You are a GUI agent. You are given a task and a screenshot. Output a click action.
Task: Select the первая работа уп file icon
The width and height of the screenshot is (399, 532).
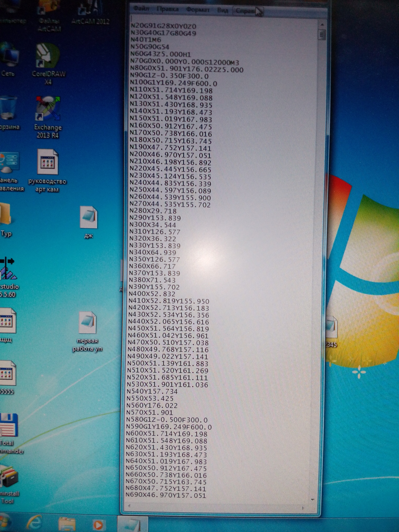(87, 331)
